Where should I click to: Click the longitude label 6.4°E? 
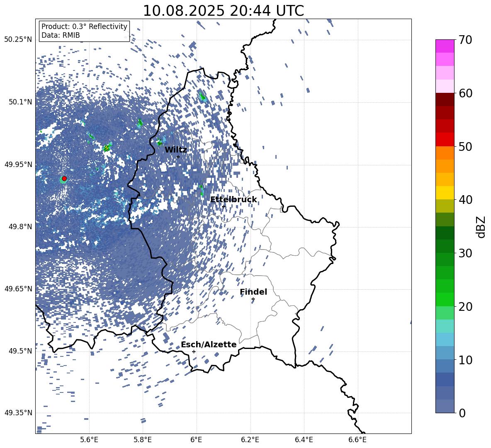(x=304, y=440)
